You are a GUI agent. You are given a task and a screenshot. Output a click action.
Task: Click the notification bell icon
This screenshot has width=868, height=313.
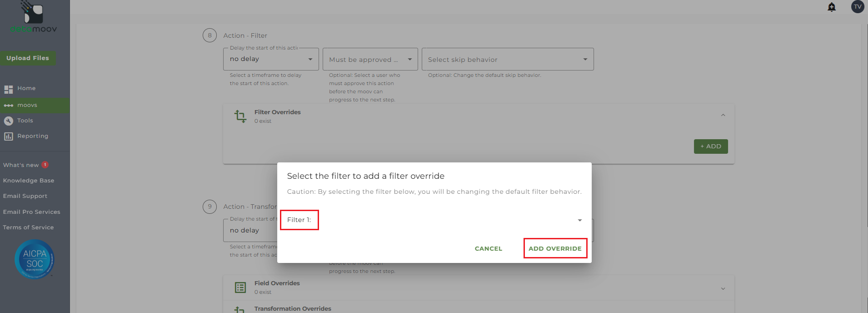tap(832, 7)
